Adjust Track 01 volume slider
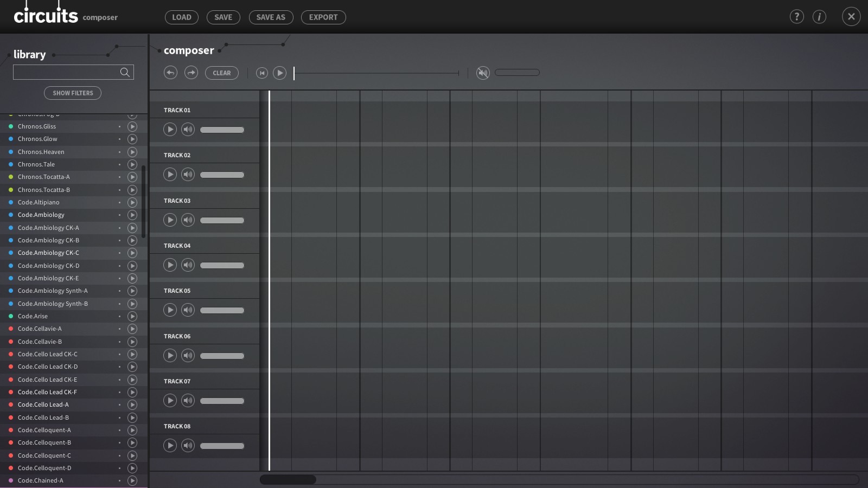The height and width of the screenshot is (488, 868). pos(222,130)
